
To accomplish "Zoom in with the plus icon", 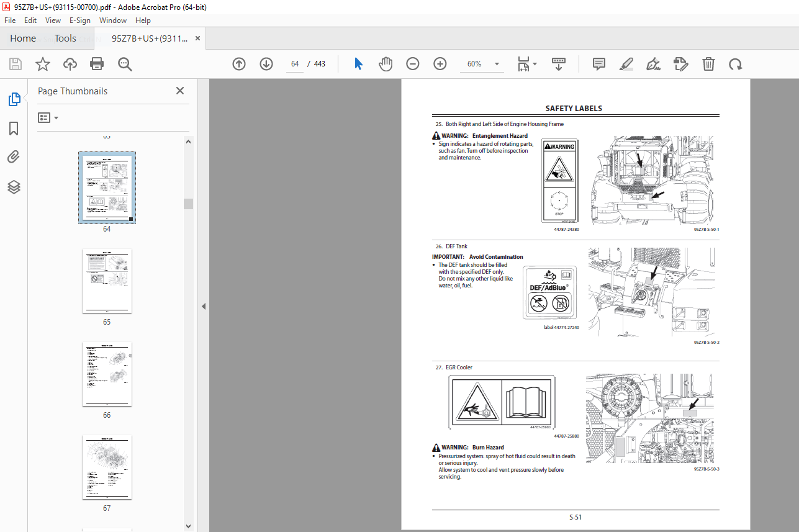I will pyautogui.click(x=440, y=64).
